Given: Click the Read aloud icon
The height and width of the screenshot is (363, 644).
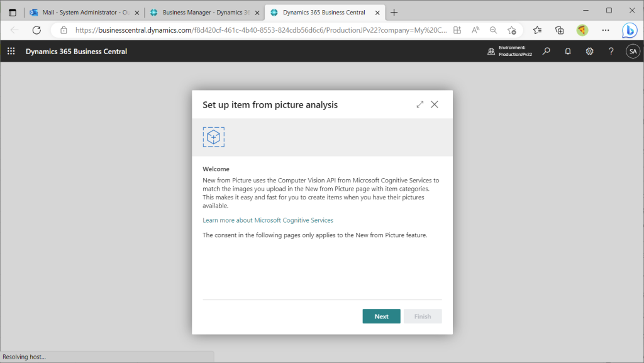Looking at the screenshot, I should 475,30.
